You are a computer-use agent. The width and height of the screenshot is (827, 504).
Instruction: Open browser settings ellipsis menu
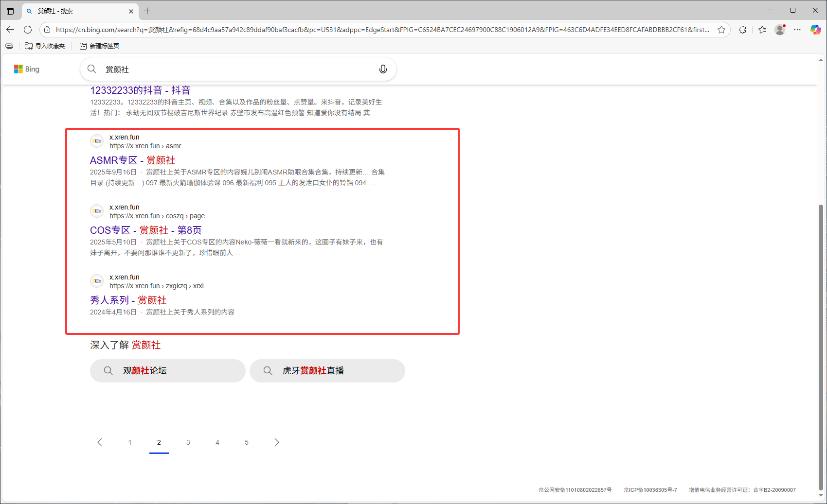click(797, 30)
